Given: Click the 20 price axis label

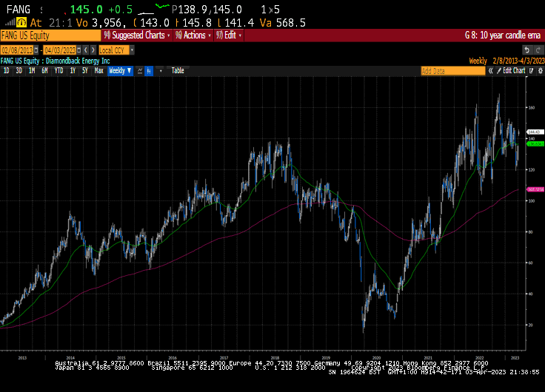Looking at the screenshot, I should (530, 325).
